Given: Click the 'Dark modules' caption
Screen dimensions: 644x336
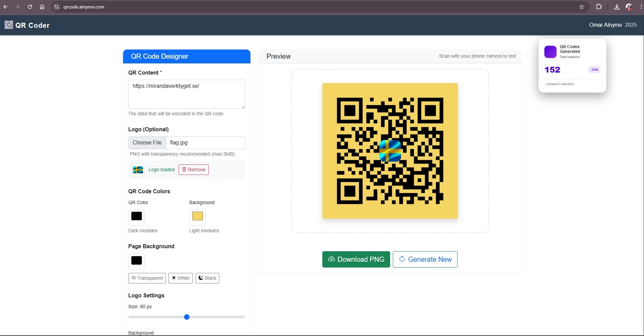Looking at the screenshot, I should (x=143, y=231).
